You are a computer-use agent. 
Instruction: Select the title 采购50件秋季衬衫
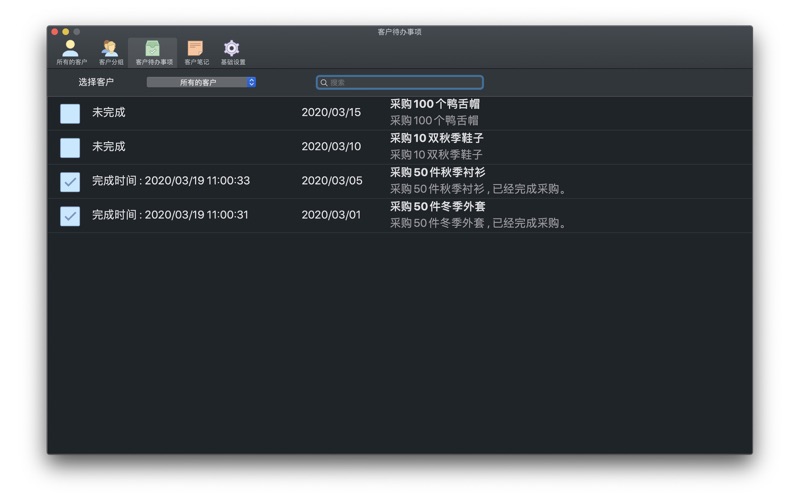pos(438,172)
